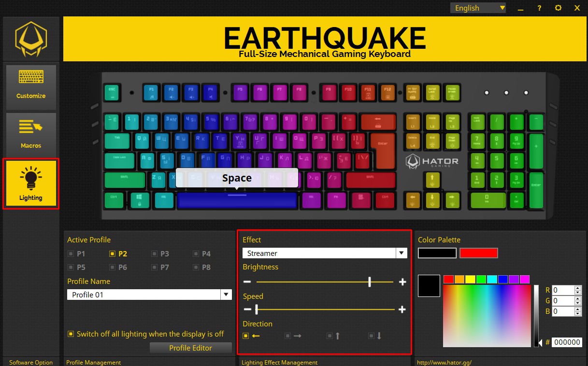The width and height of the screenshot is (588, 366).
Task: Activate profile P8
Action: [x=202, y=267]
